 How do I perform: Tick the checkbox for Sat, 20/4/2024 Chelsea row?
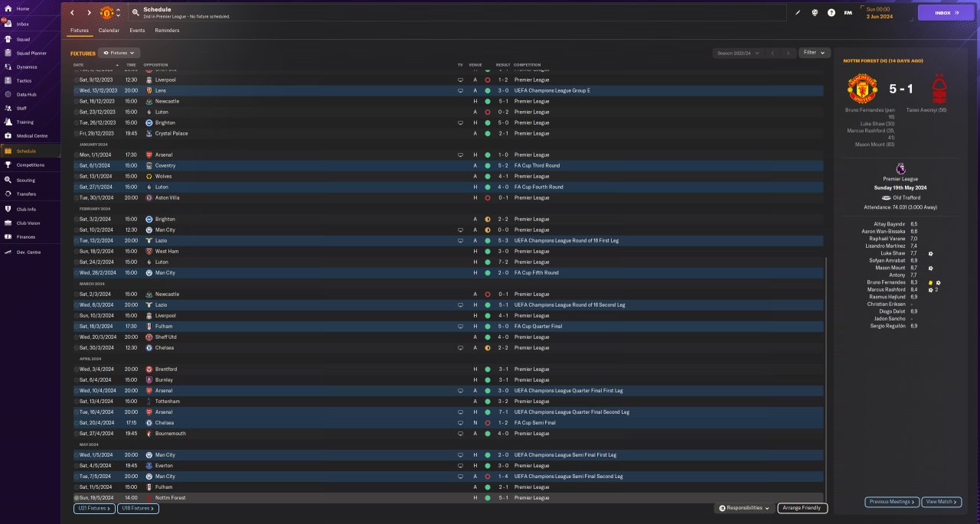77,422
